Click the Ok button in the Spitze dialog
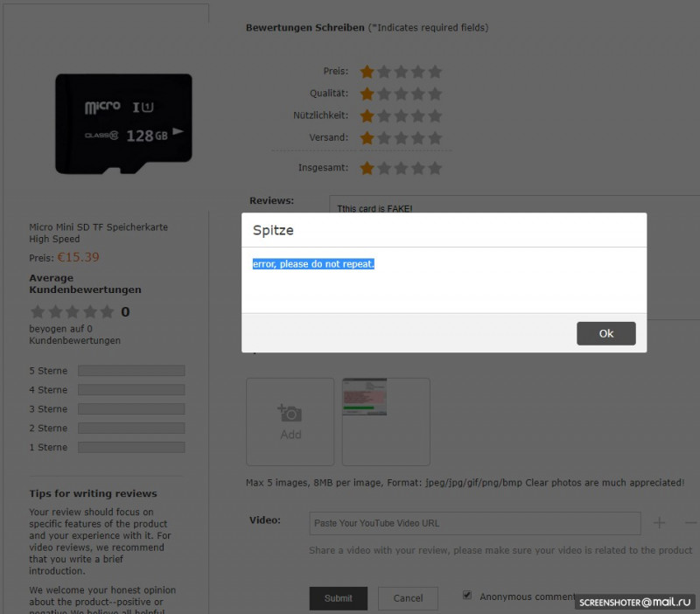Screen dimensions: 700x614 pyautogui.click(x=605, y=333)
